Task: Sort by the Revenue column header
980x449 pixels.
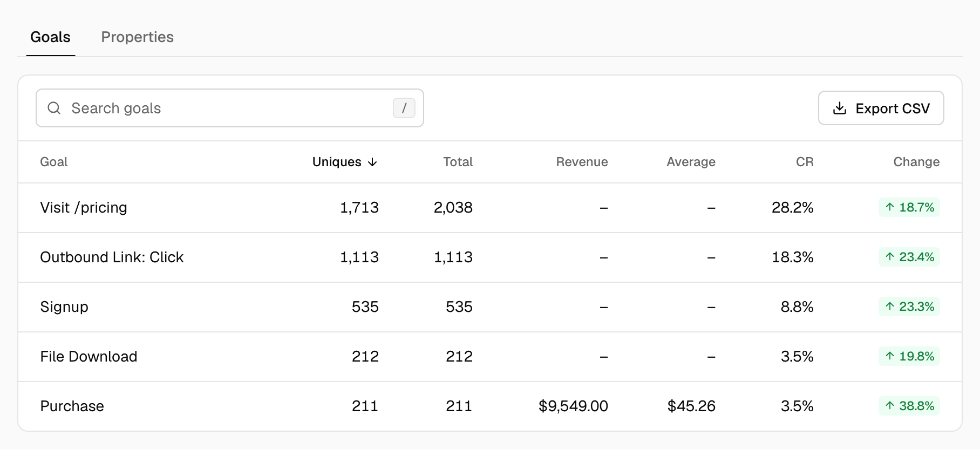Action: point(582,162)
